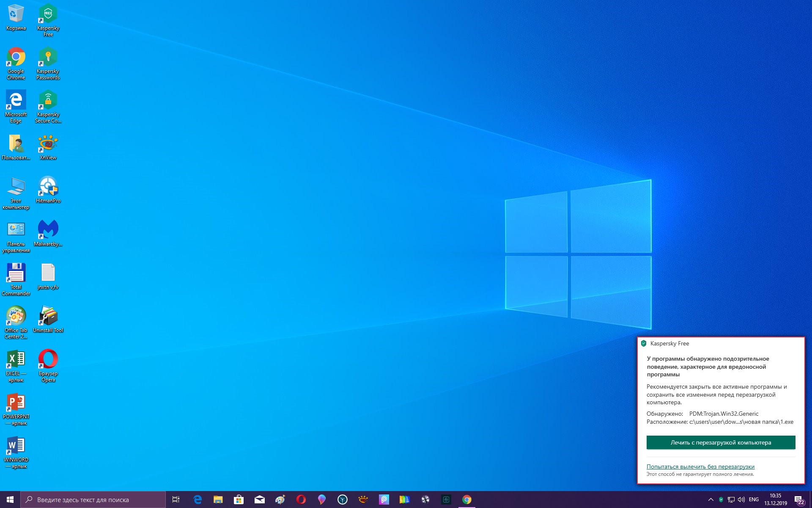Click the 'Лечить с перезагрузкой компьютера' button
The height and width of the screenshot is (508, 812).
coord(721,442)
